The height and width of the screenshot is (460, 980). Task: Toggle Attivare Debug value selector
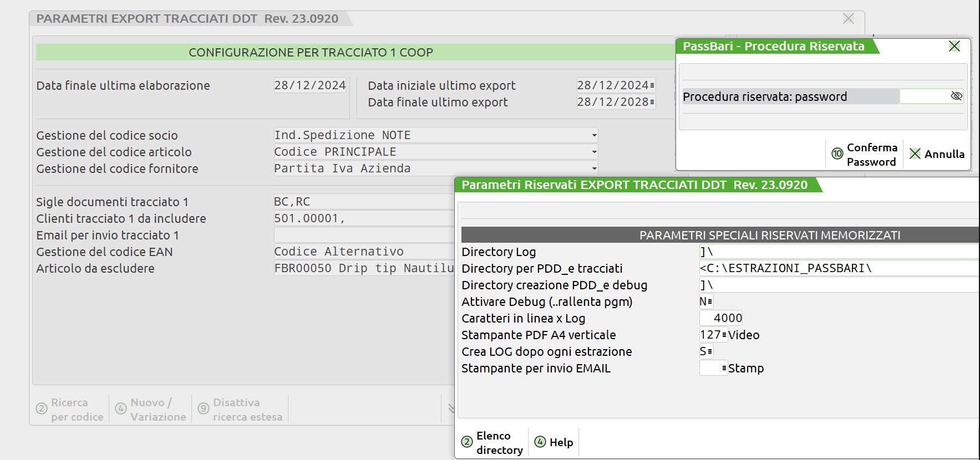pos(709,301)
